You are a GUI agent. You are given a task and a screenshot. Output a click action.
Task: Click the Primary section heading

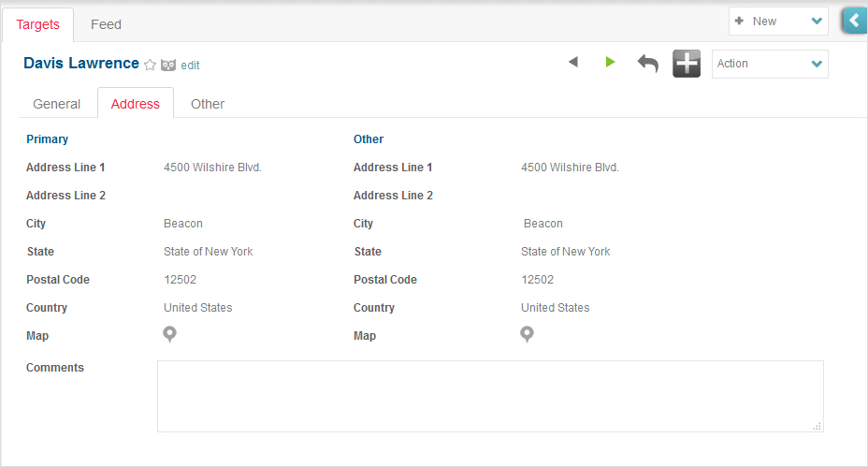click(47, 139)
